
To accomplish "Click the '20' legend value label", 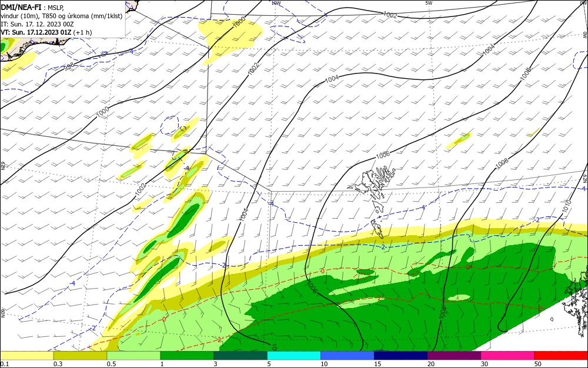I will coord(431,364).
